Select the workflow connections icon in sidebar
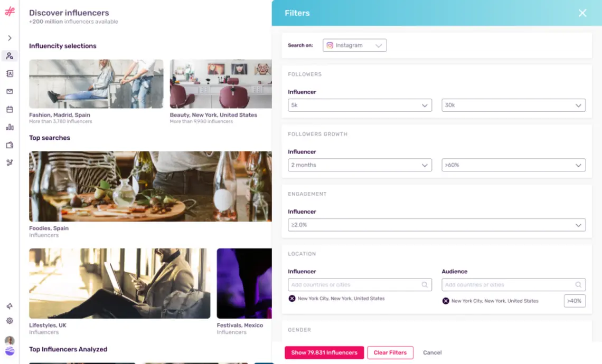Viewport: 602px width, 364px height. (x=10, y=162)
